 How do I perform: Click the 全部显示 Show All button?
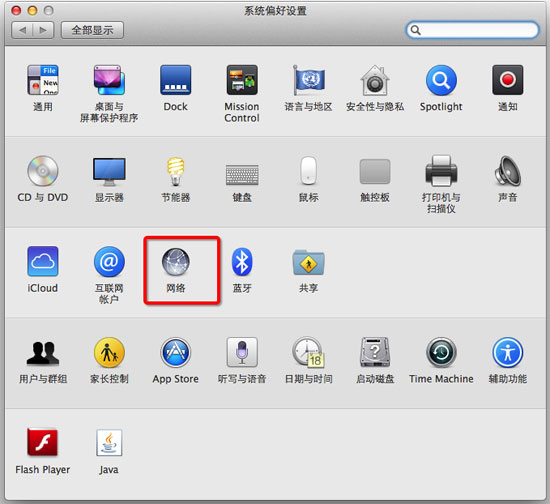(92, 30)
